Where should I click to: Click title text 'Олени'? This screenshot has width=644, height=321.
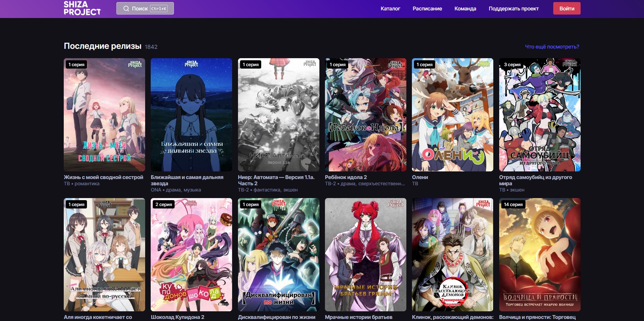coord(420,177)
